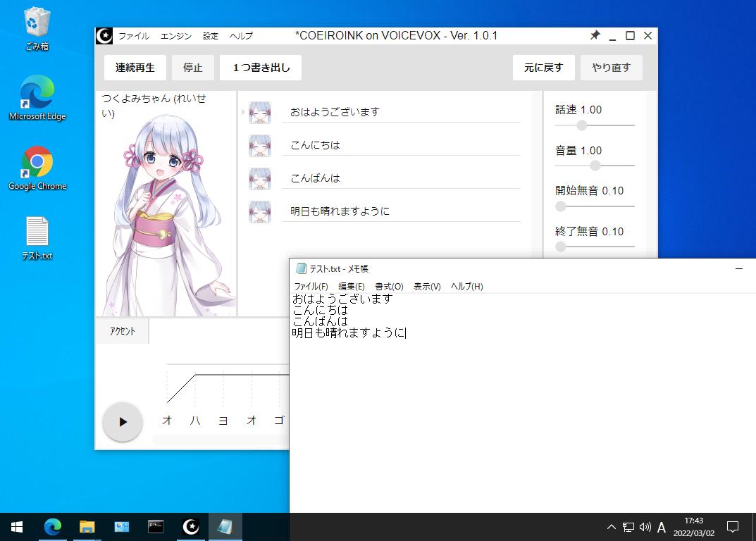Click the やり直す redo button

click(612, 68)
